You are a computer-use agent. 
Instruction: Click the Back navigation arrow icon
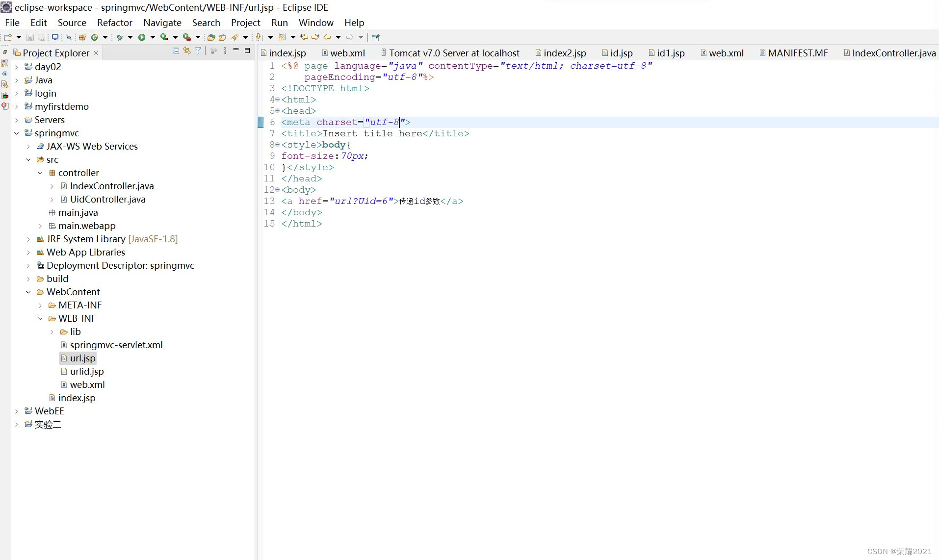tap(327, 37)
